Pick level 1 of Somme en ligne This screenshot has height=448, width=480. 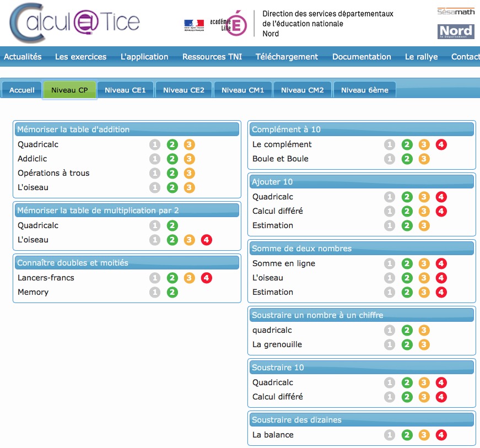click(x=390, y=264)
